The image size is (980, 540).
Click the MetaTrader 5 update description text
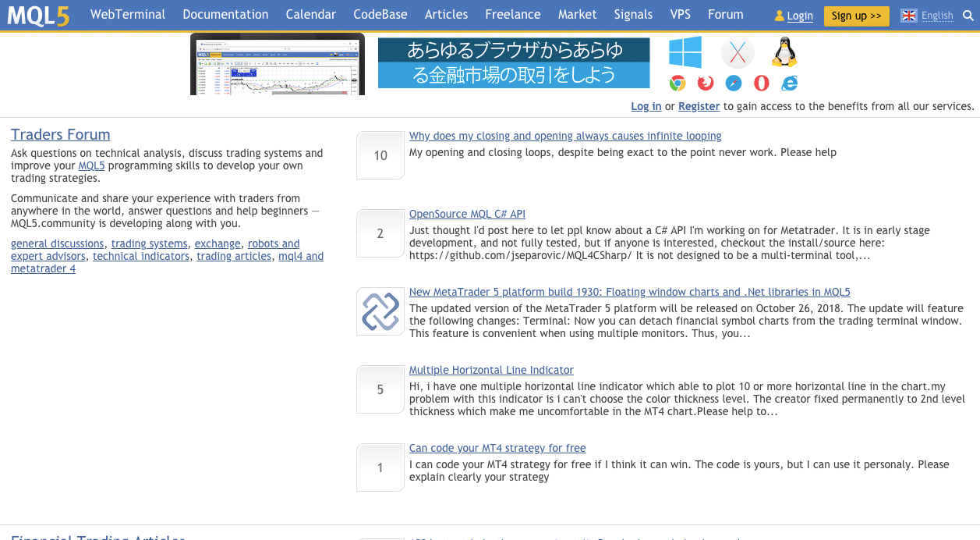tap(686, 321)
